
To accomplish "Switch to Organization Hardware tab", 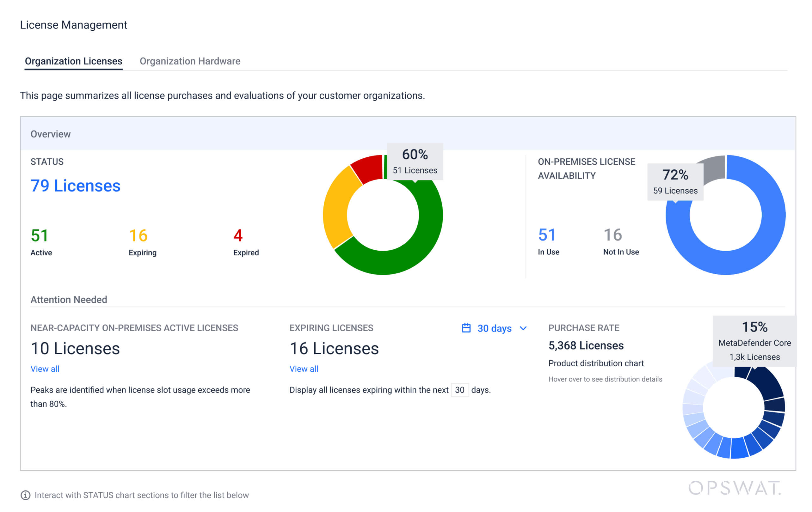I will coord(190,61).
